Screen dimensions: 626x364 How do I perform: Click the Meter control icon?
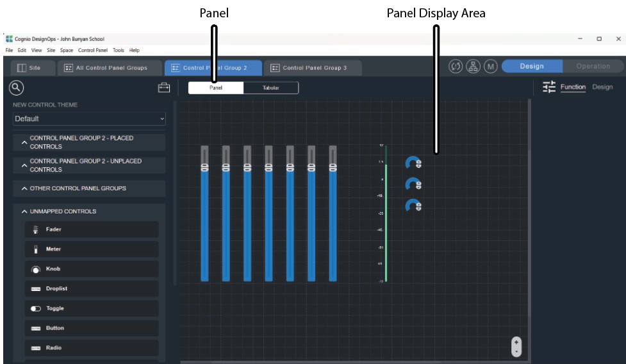35,249
